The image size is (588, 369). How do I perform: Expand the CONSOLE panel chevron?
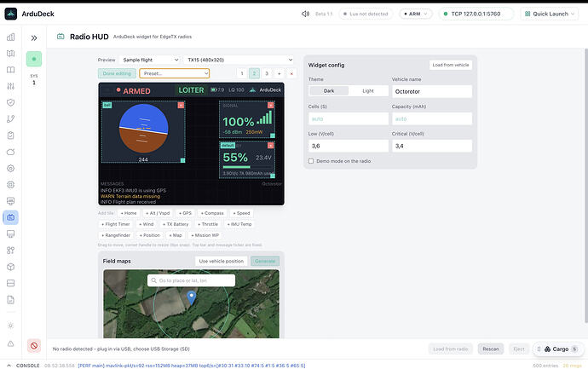(x=9, y=366)
